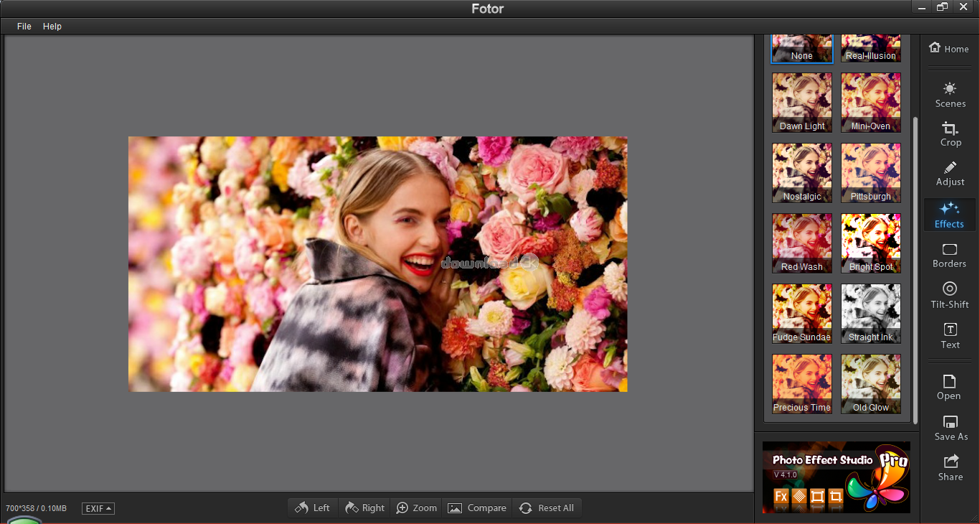This screenshot has width=980, height=524.
Task: Click the Compare button
Action: point(477,507)
